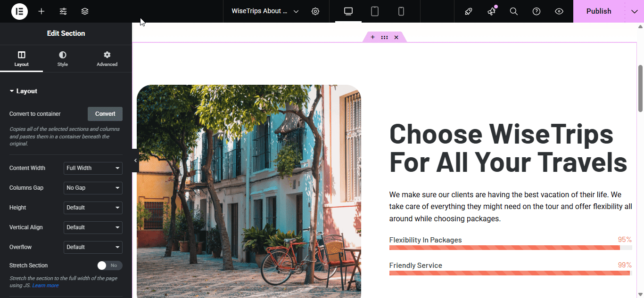Screen dimensions: 644x298
Task: Click the Convert button
Action: click(x=105, y=114)
